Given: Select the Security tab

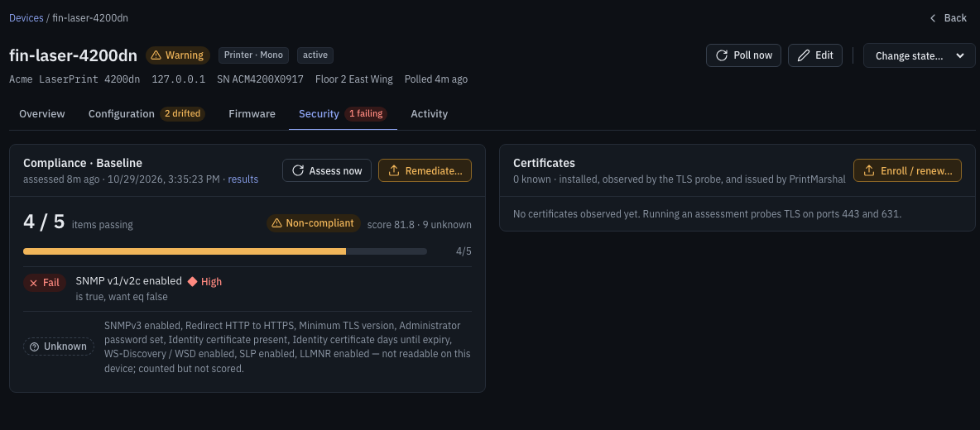Looking at the screenshot, I should [343, 113].
